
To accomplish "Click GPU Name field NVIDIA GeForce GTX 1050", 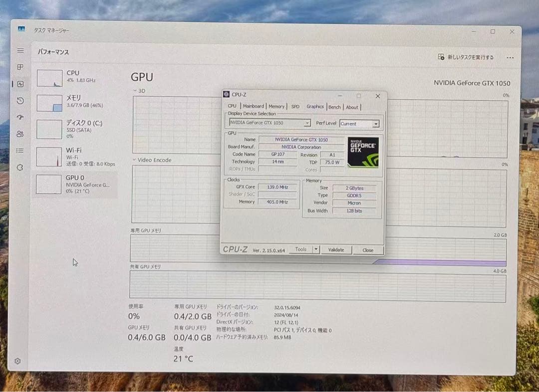I will (301, 140).
